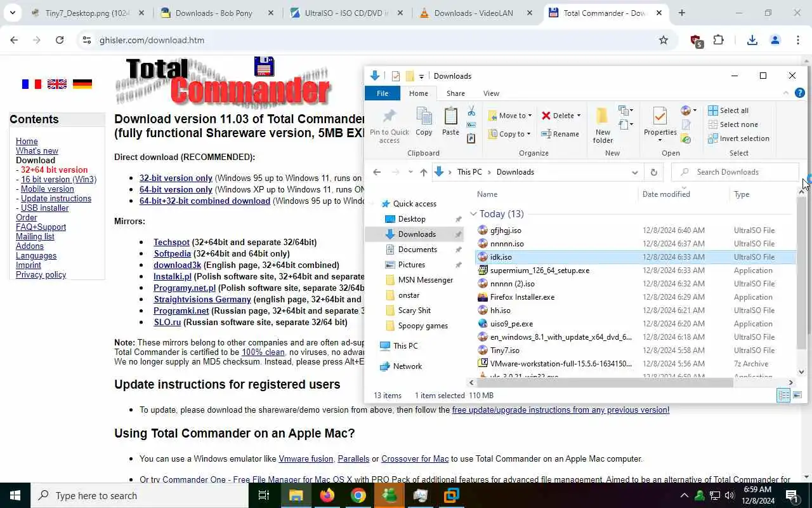Show hidden system tray icons
The image size is (812, 508).
click(684, 495)
